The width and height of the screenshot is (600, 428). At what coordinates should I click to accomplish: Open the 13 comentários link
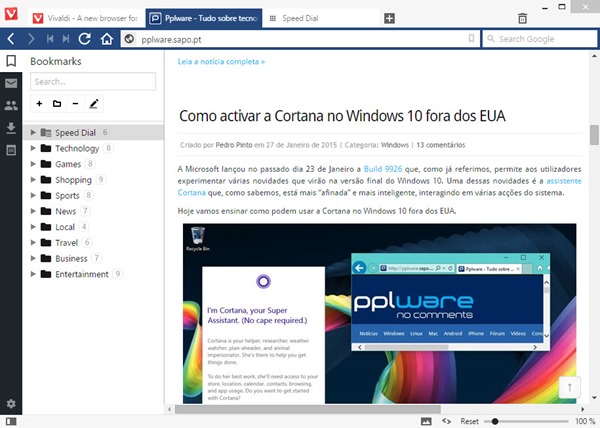click(440, 145)
